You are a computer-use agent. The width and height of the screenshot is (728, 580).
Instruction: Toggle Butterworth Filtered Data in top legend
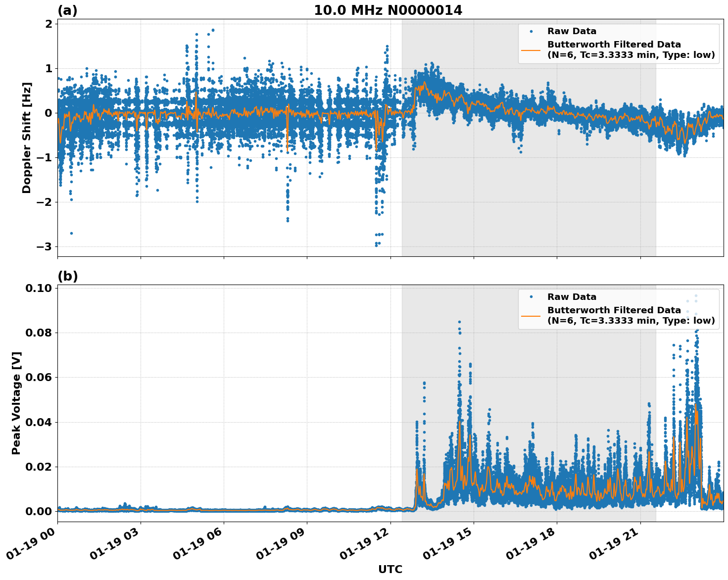click(613, 45)
